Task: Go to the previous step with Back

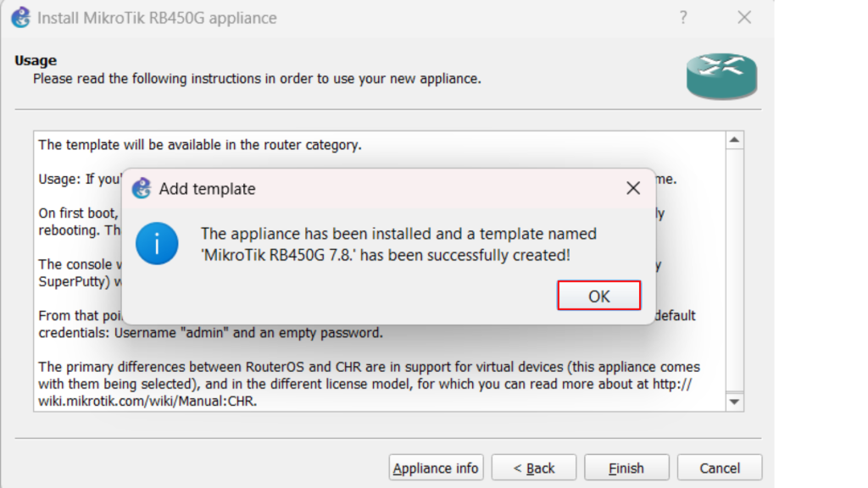Action: point(534,468)
